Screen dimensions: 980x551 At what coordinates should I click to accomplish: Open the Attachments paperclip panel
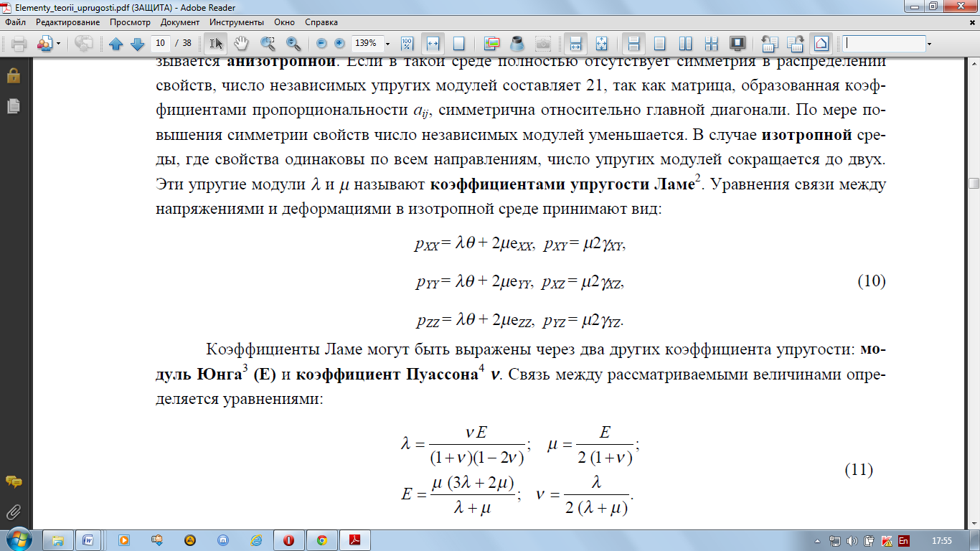(x=12, y=512)
